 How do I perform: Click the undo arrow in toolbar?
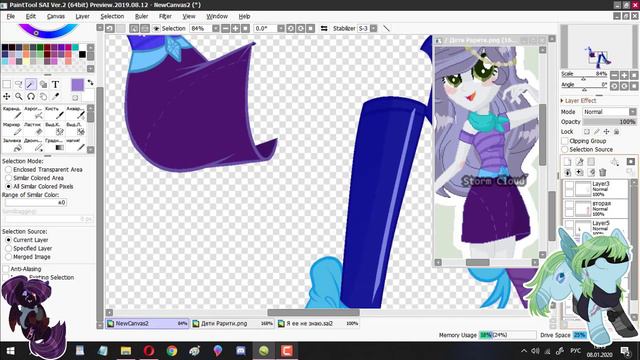coord(110,29)
